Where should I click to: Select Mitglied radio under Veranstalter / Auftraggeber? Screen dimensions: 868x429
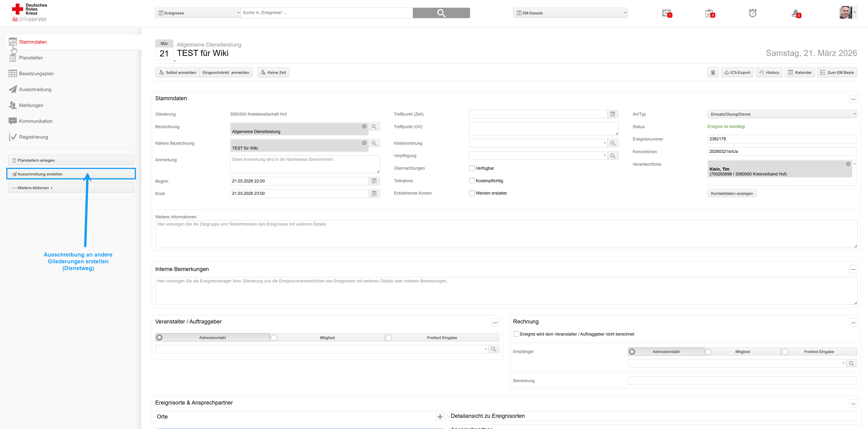(x=274, y=338)
